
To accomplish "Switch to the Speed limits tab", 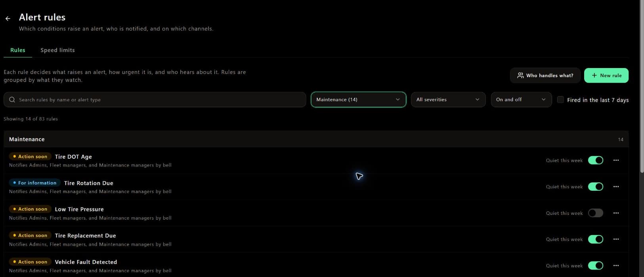I will [x=57, y=50].
